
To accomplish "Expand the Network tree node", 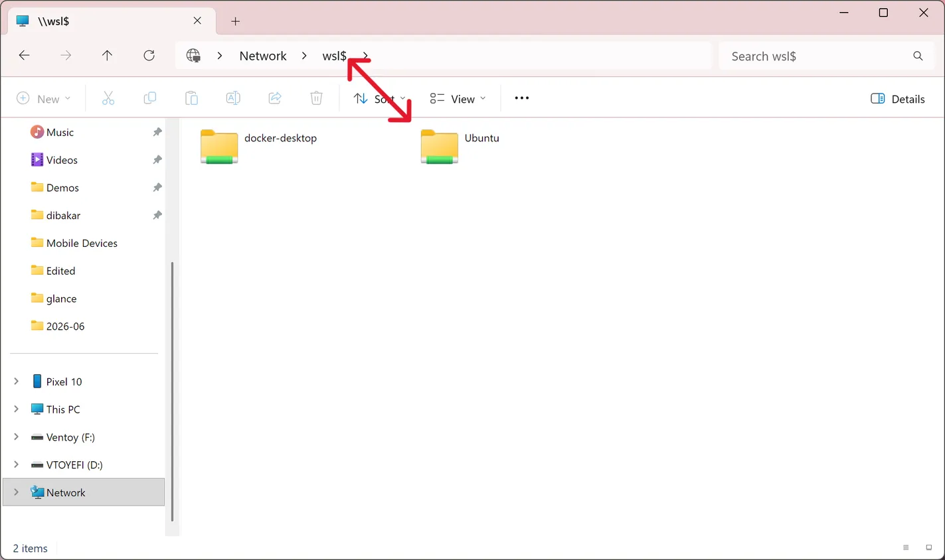I will [16, 492].
